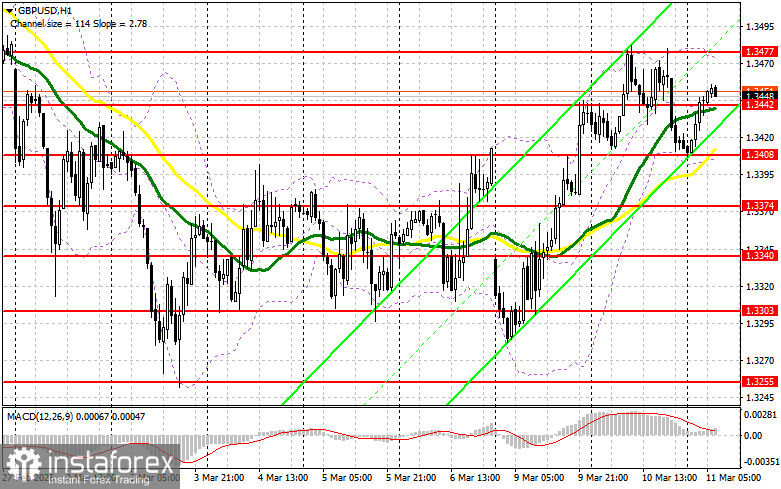Click the 1.3470 value on price scale
Image resolution: width=781 pixels, height=489 pixels.
[761, 64]
